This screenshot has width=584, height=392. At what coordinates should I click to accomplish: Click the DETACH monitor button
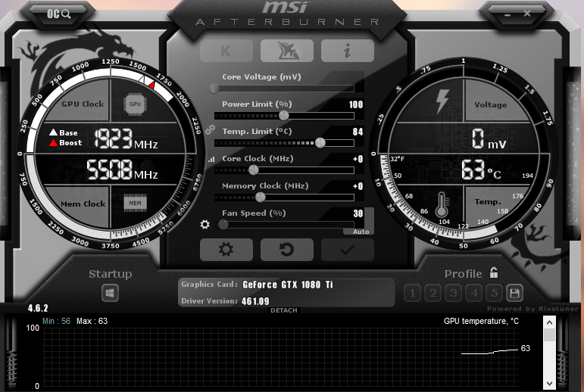(x=284, y=310)
